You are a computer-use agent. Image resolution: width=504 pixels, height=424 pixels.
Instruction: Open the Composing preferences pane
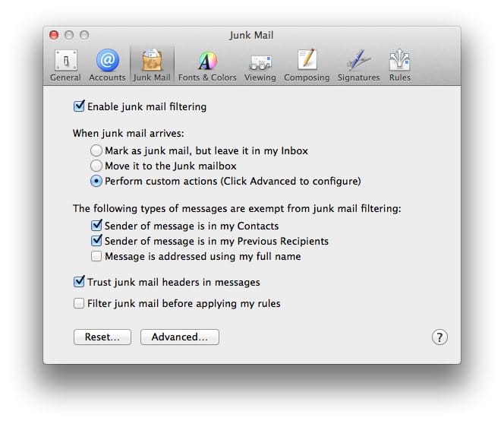coord(307,65)
